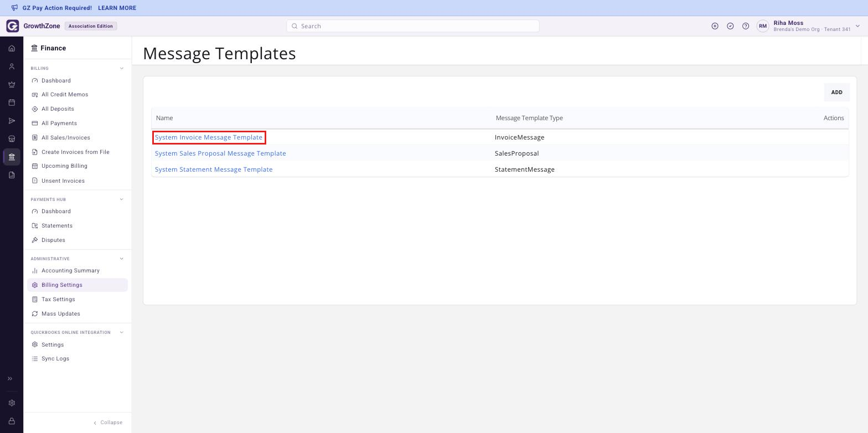Image resolution: width=868 pixels, height=433 pixels.
Task: Open System Sales Proposal Message Template
Action: [220, 153]
